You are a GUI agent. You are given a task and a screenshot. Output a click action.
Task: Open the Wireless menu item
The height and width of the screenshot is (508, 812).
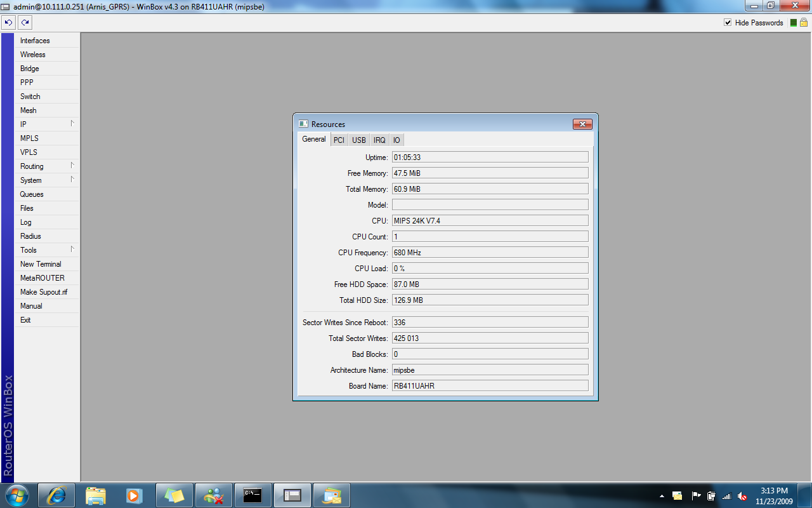47,55
